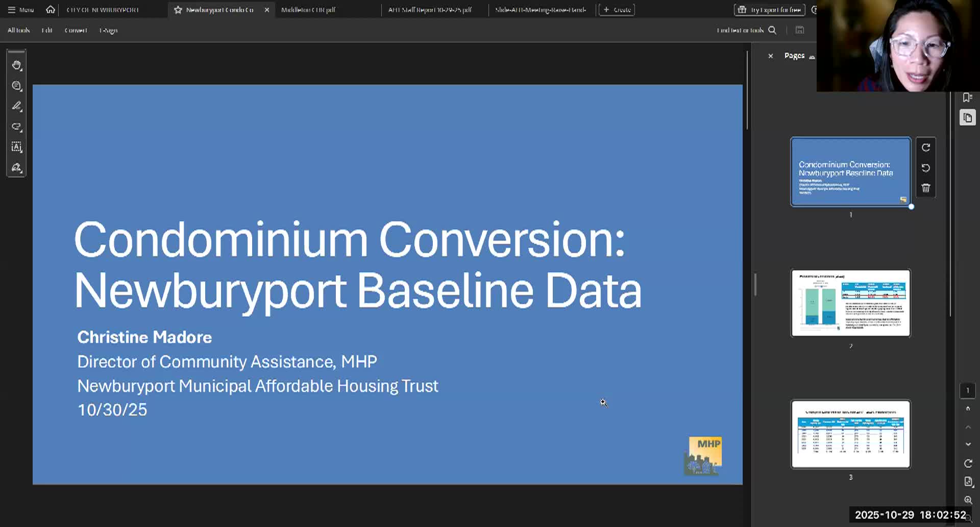The image size is (980, 527).
Task: Select the freehand Draw loop tool
Action: 17,127
